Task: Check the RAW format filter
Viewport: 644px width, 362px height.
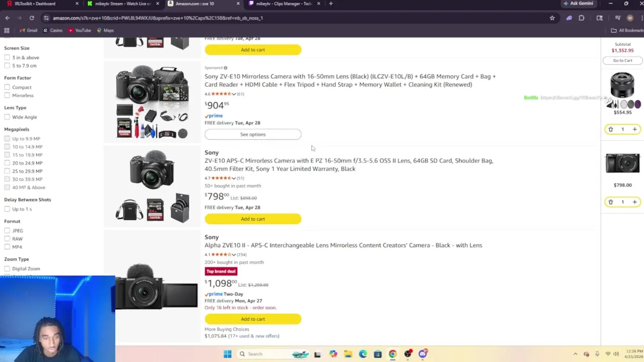Action: click(x=7, y=239)
